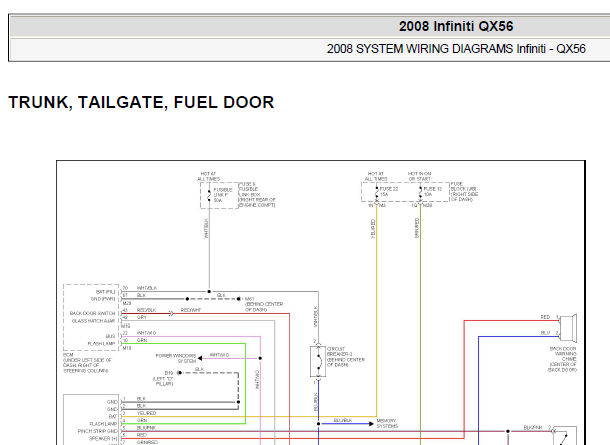
Task: Click the "B19 (LEFT 'D' PILLAR)" ground label
Action: tap(163, 378)
